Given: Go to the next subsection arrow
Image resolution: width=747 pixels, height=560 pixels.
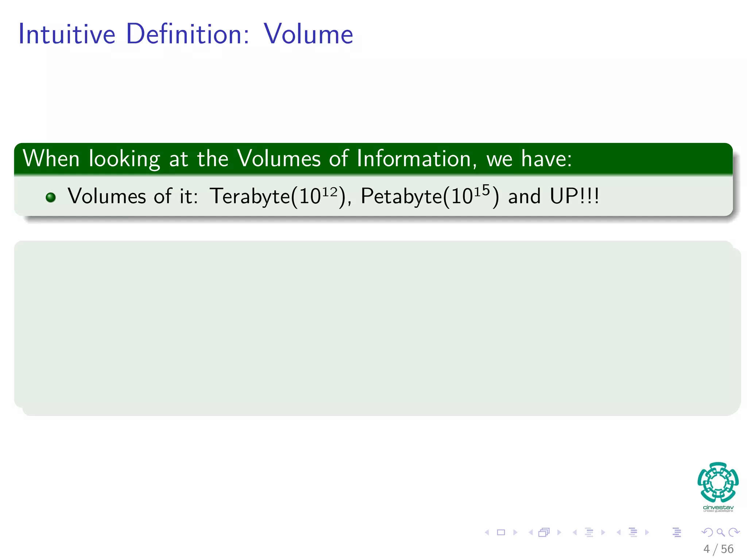Looking at the screenshot, I should coord(603,533).
